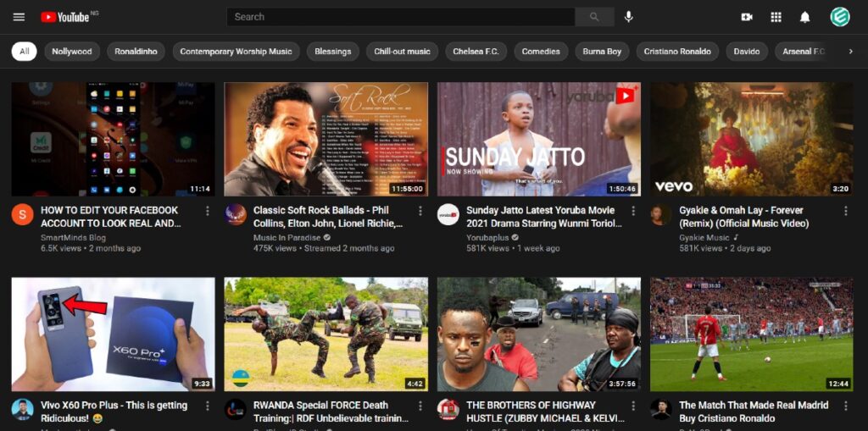Viewport: 868px width, 431px height.
Task: Play the Highway Hustle movie thumbnail
Action: point(539,334)
